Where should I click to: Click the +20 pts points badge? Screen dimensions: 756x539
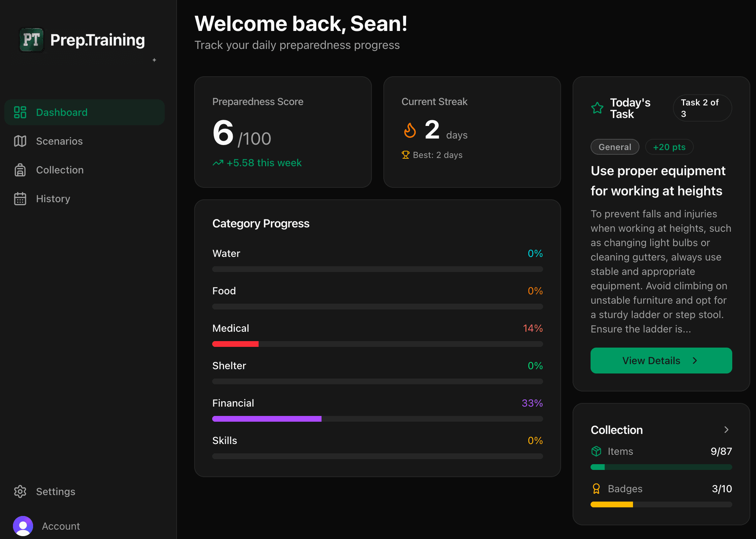tap(669, 147)
